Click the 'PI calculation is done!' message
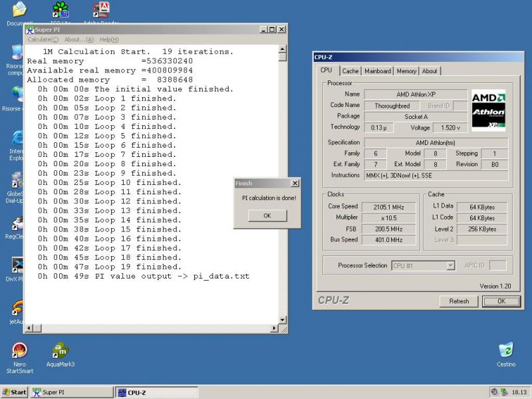 tap(269, 198)
